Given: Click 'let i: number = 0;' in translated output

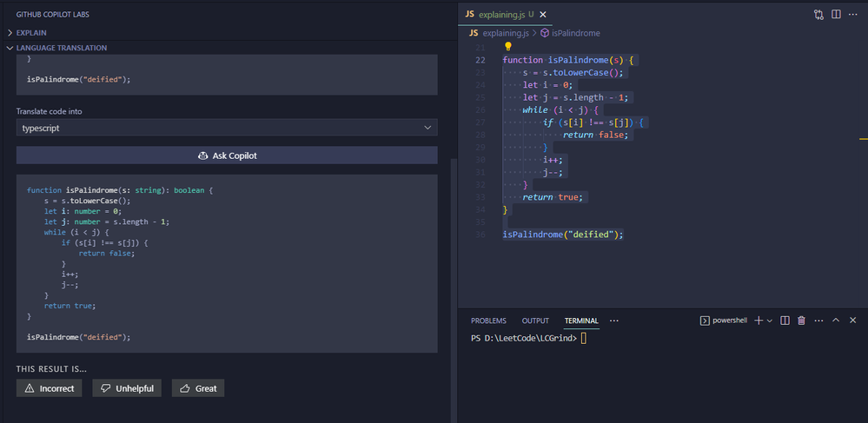Looking at the screenshot, I should tap(83, 211).
